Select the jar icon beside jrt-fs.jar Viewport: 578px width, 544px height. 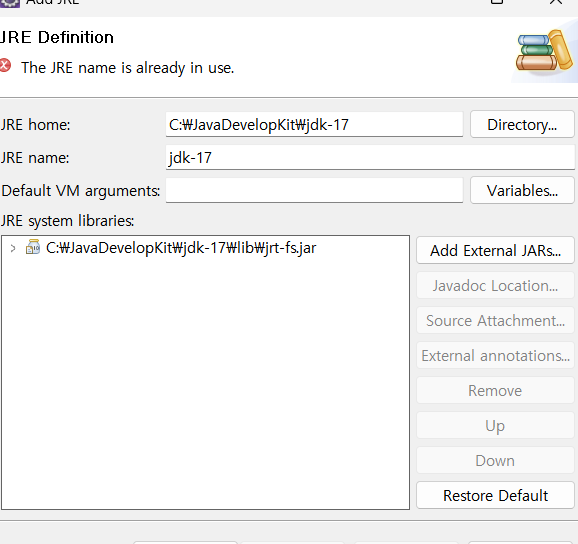click(32, 247)
